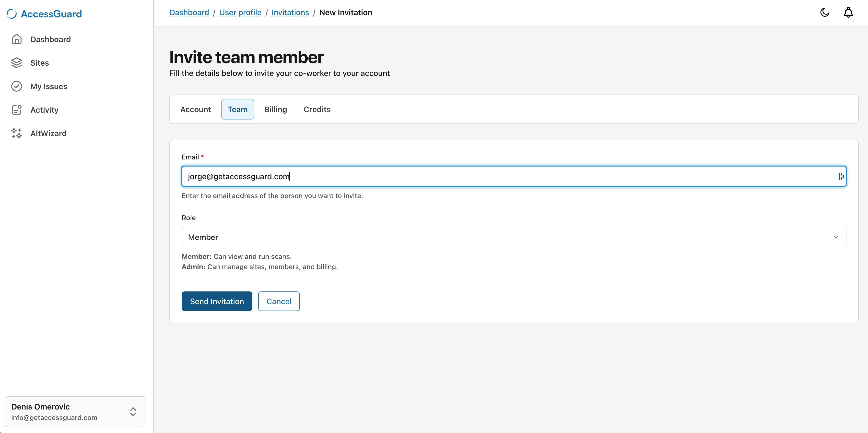
Task: Toggle dark mode with moon icon
Action: [x=824, y=12]
